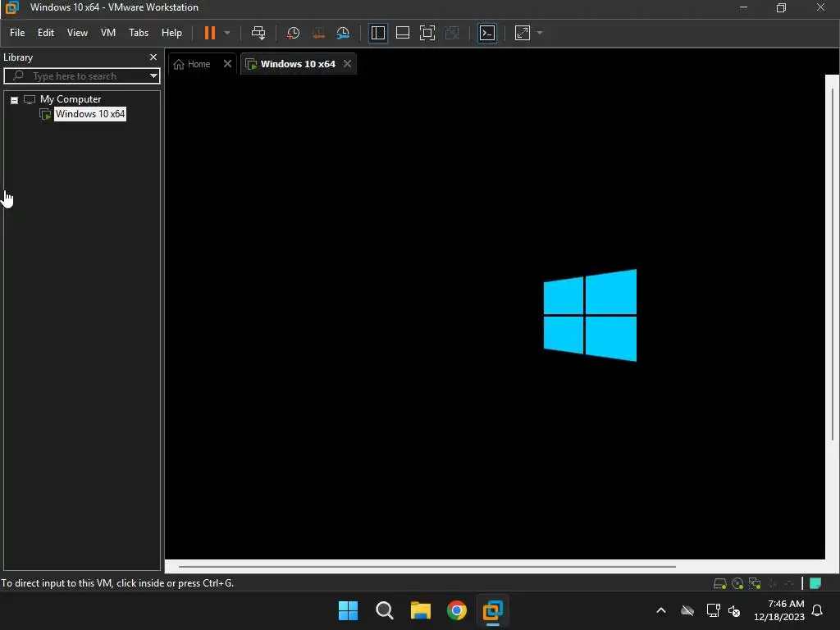Toggle the console view button

pyautogui.click(x=487, y=33)
